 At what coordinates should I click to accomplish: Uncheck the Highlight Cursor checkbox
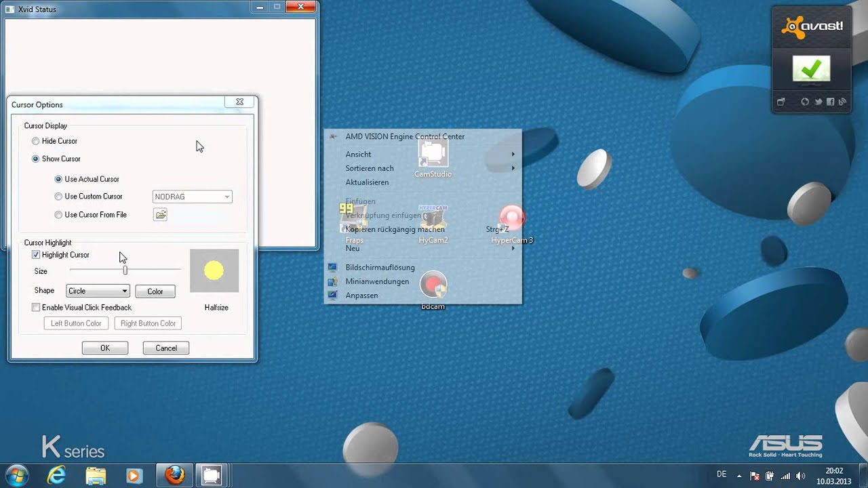(x=36, y=255)
